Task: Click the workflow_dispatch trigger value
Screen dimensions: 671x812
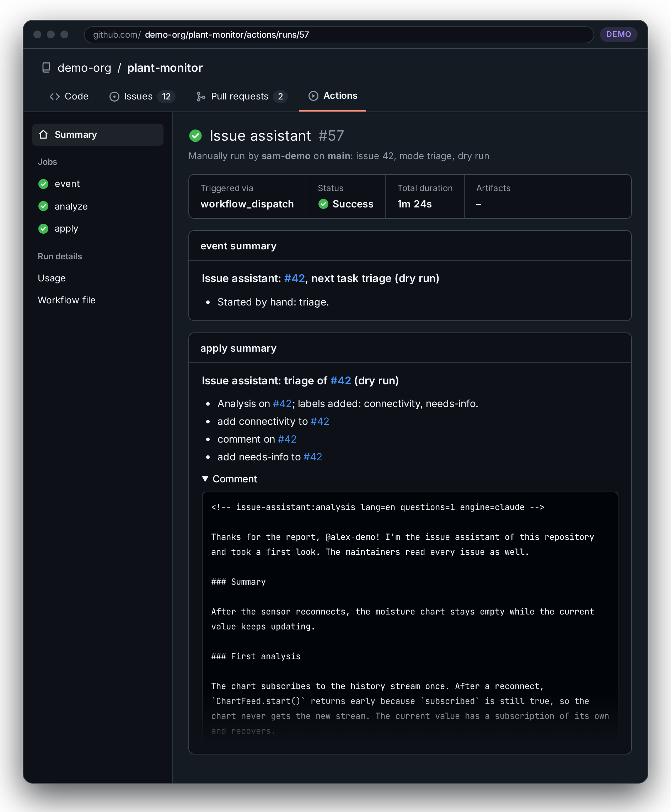Action: [x=247, y=204]
